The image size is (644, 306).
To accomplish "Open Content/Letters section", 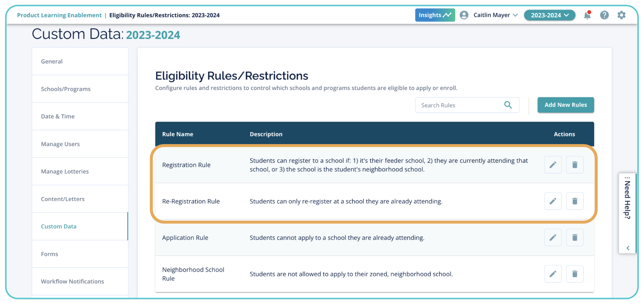I will coord(63,199).
